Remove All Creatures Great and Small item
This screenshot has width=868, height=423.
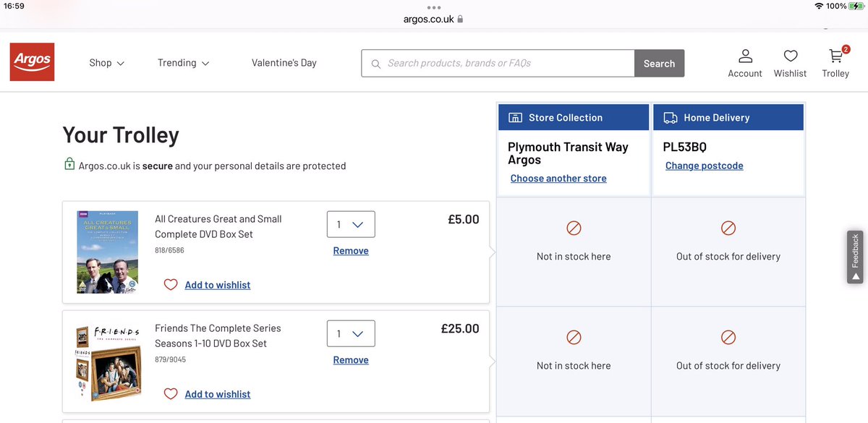pos(351,251)
